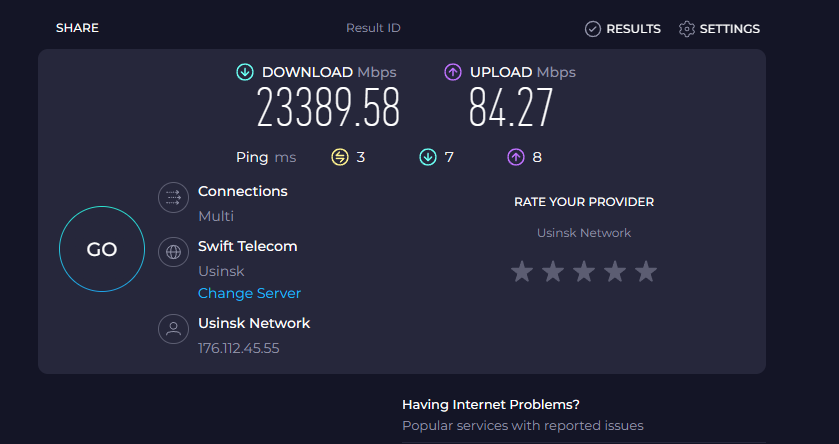Open the SETTINGS menu item
Image resolution: width=839 pixels, height=444 pixels.
coord(729,29)
